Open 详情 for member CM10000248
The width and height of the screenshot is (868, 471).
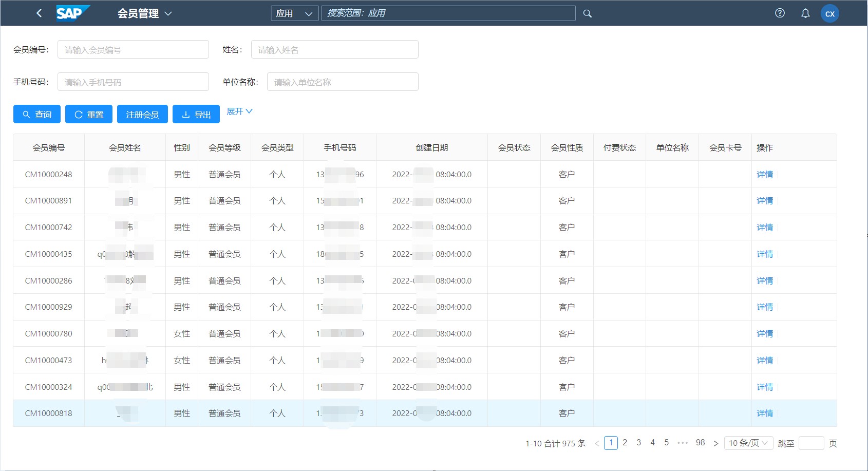(x=765, y=175)
